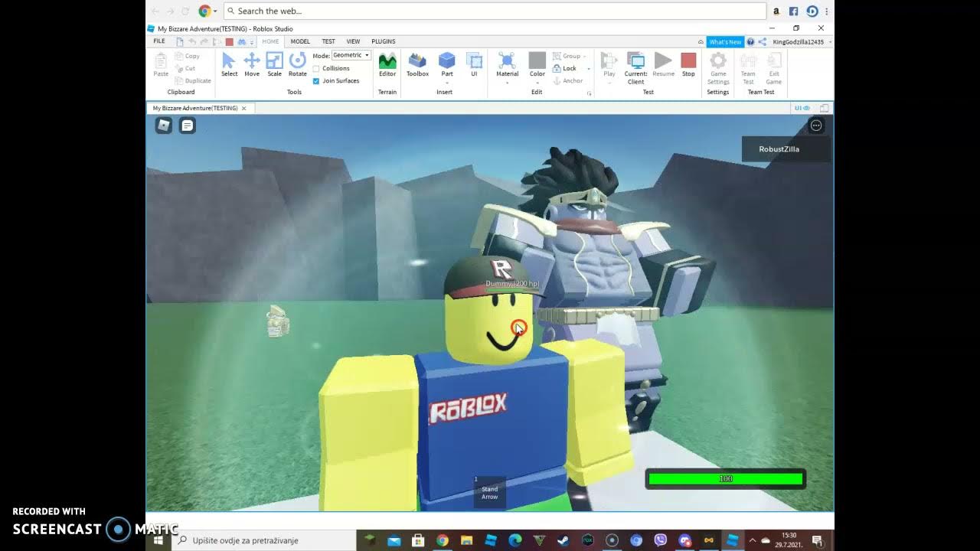980x551 pixels.
Task: Open the Mode Geometric dropdown
Action: click(351, 55)
